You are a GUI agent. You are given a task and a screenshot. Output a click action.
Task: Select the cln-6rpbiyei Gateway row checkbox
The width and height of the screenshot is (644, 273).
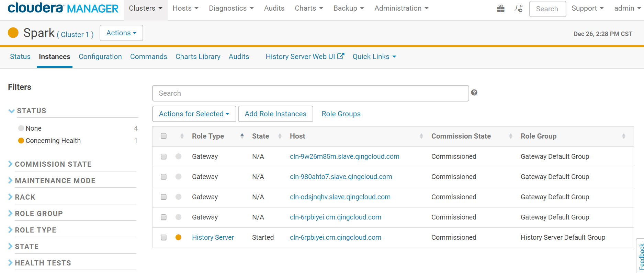click(x=163, y=217)
